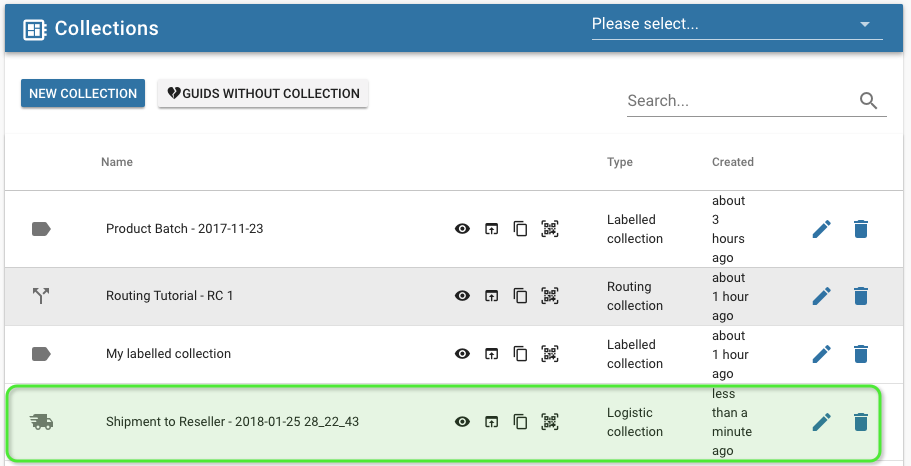Screen dimensions: 911x466
Task: Show QR code for Shipment to Reseller
Action: tap(550, 422)
